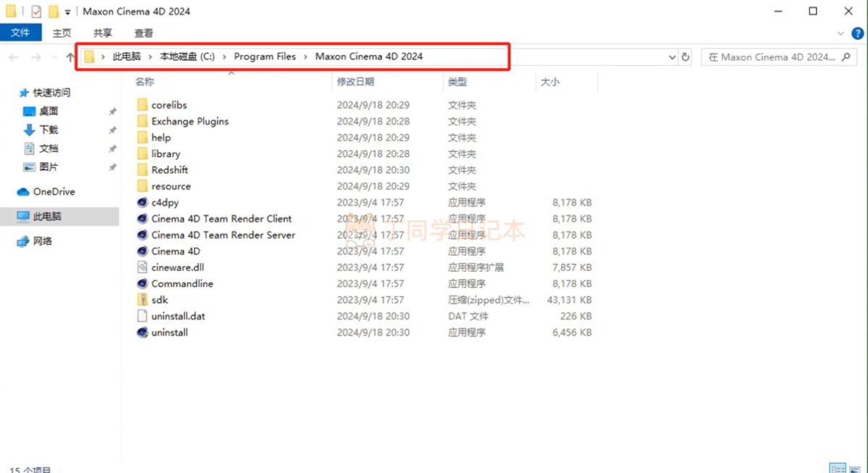The image size is (868, 473).
Task: Select the cineware.dll file icon
Action: click(143, 267)
